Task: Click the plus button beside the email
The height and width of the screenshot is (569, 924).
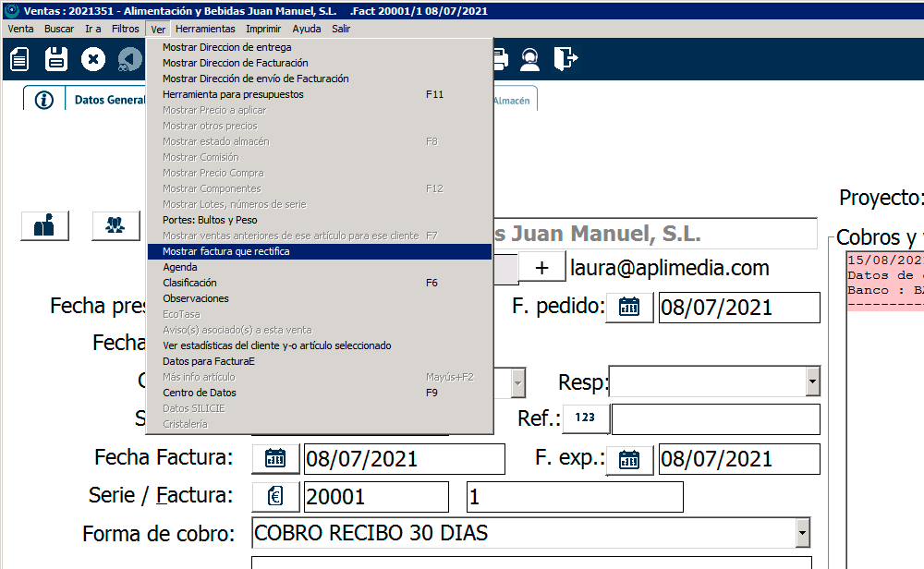Action: [x=541, y=268]
